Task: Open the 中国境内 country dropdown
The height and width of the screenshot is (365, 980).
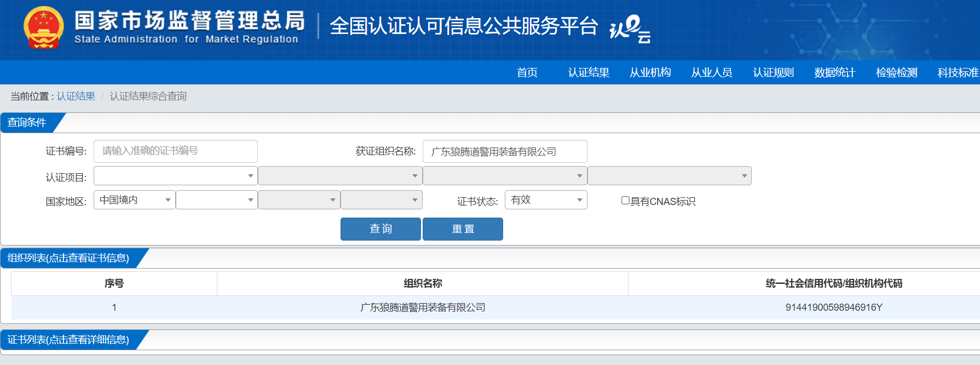Action: [x=135, y=200]
